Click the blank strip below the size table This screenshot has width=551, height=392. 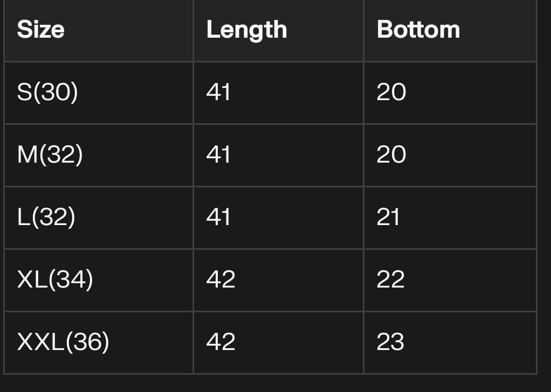[x=270, y=383]
